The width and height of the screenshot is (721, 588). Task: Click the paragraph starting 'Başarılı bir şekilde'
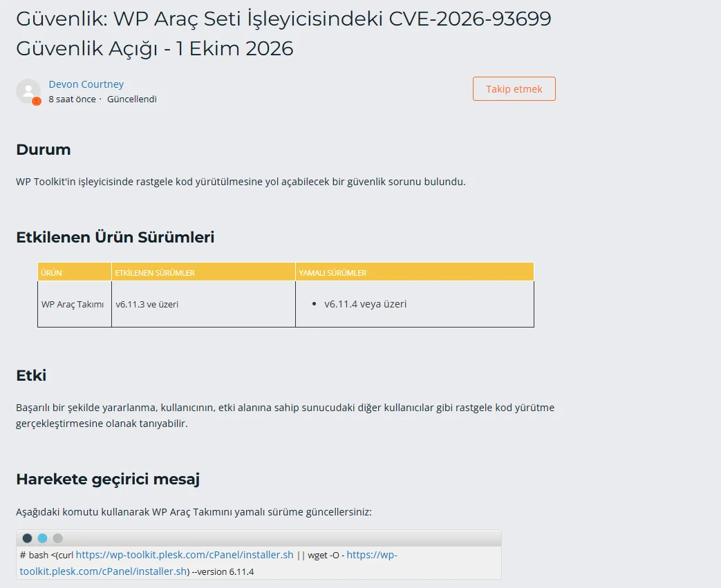[285, 415]
